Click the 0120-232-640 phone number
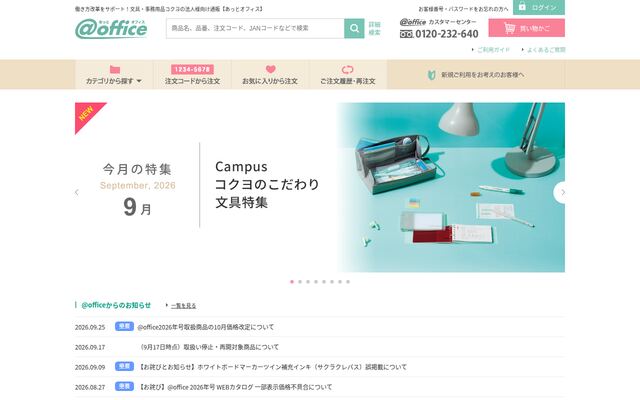This screenshot has width=640, height=400. point(447,34)
